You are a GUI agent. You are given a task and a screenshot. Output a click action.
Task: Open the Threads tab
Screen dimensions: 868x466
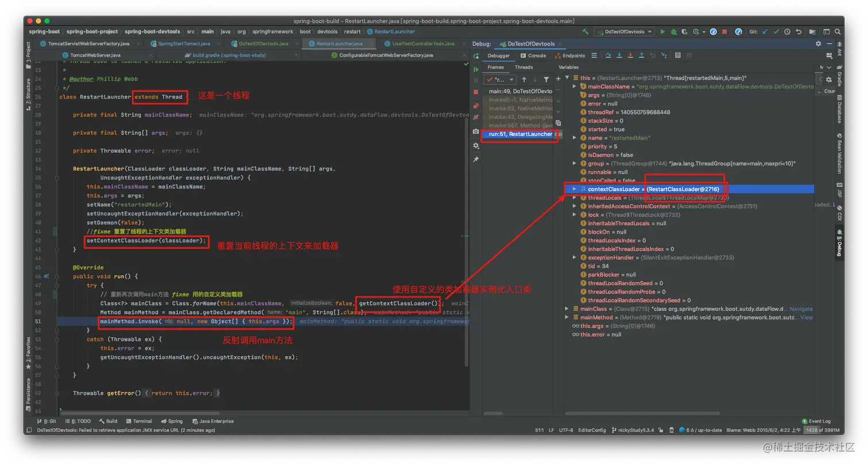(x=524, y=67)
